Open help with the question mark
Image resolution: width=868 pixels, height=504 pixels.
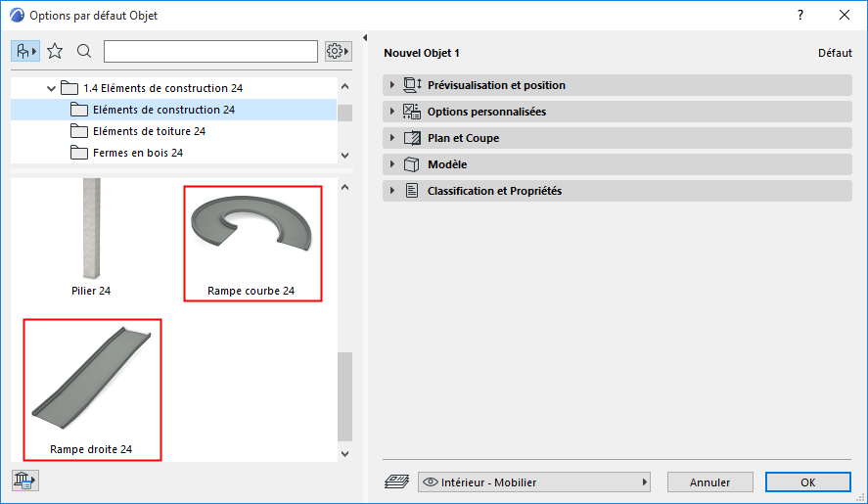(800, 15)
